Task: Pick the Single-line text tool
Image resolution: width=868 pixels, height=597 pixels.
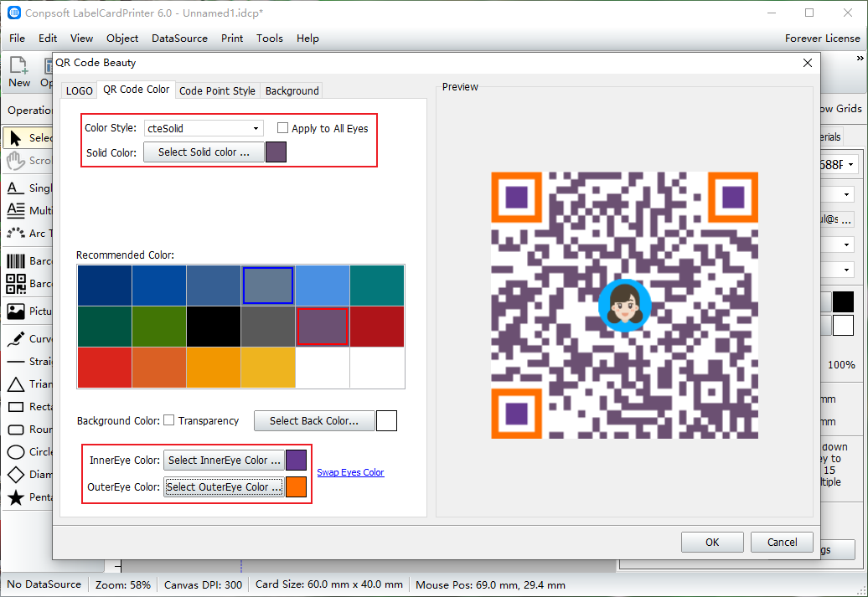Action: coord(28,188)
